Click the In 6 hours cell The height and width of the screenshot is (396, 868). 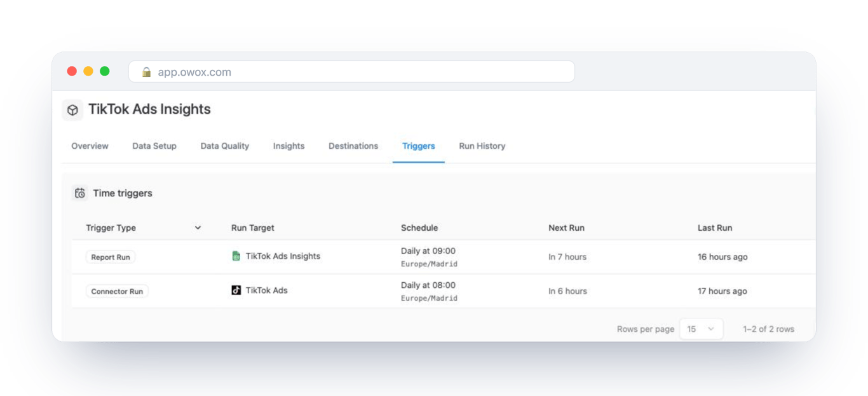pos(568,291)
